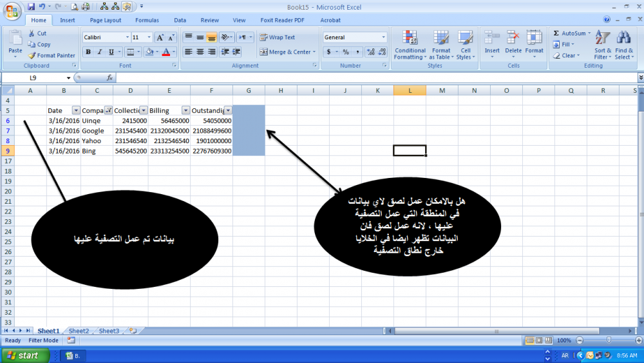Open the Formulas ribbon tab
Viewport: 644px width, 363px height.
click(x=147, y=20)
